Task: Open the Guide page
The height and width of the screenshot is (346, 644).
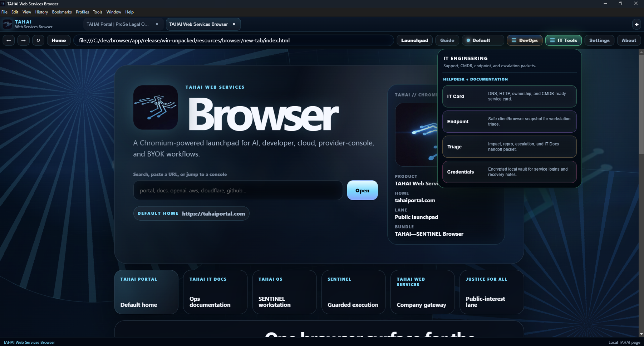Action: 447,40
